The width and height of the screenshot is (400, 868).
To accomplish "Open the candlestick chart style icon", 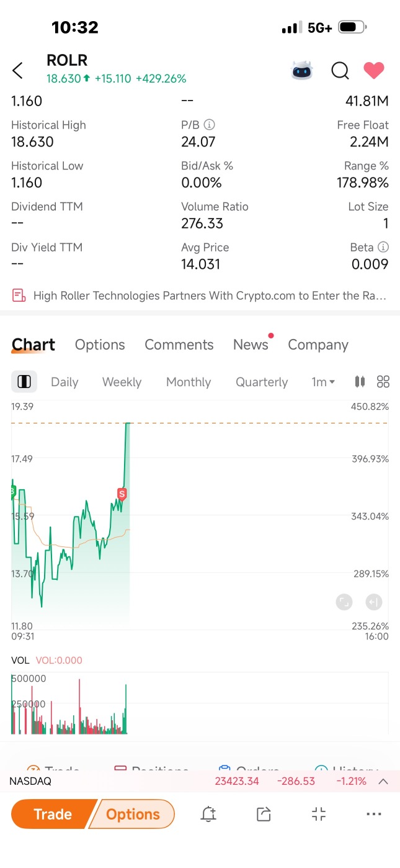I will tap(360, 382).
